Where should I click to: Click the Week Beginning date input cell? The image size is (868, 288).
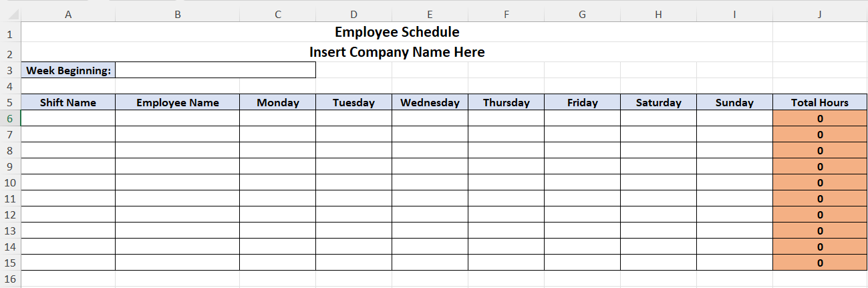click(x=215, y=70)
